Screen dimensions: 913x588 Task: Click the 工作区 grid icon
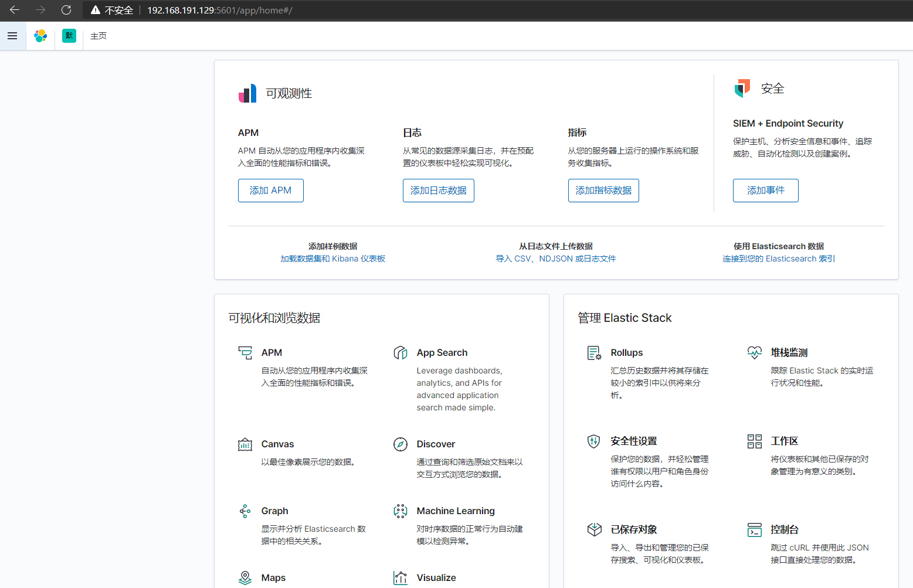755,441
